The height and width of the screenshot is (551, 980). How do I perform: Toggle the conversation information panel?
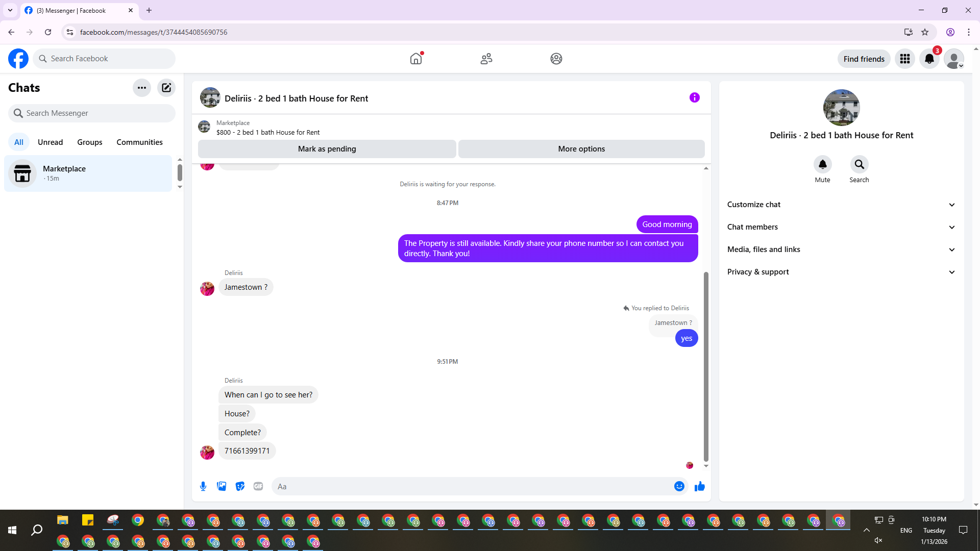(x=694, y=97)
